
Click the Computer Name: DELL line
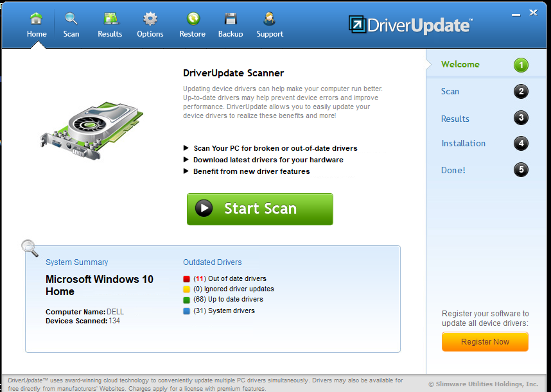click(85, 312)
